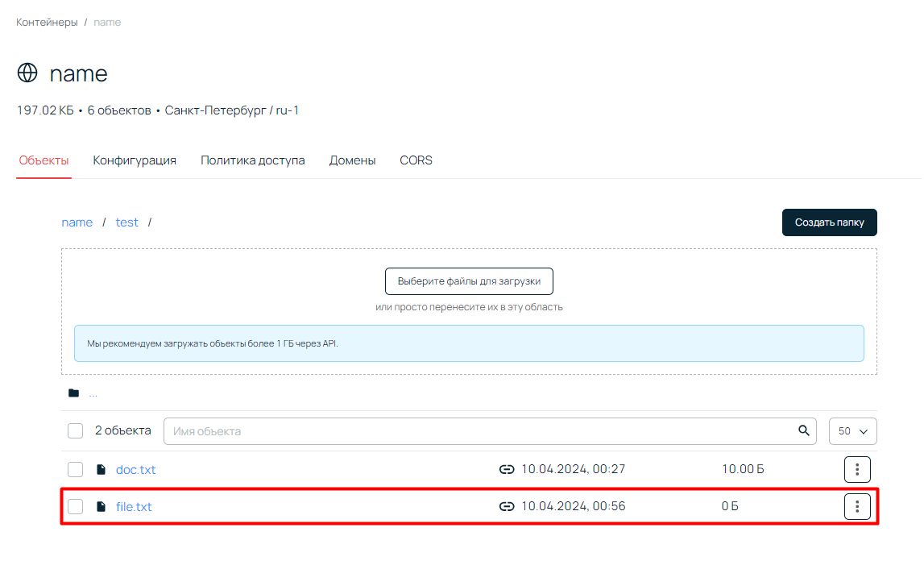The image size is (924, 561).
Task: Click the file icon next to file.txt
Action: point(101,507)
